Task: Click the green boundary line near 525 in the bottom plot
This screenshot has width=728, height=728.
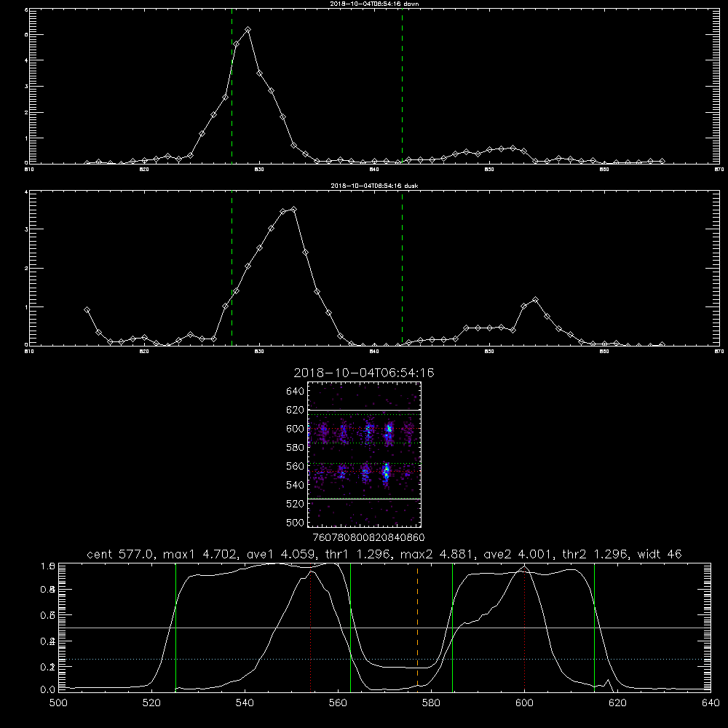Action: (x=175, y=627)
